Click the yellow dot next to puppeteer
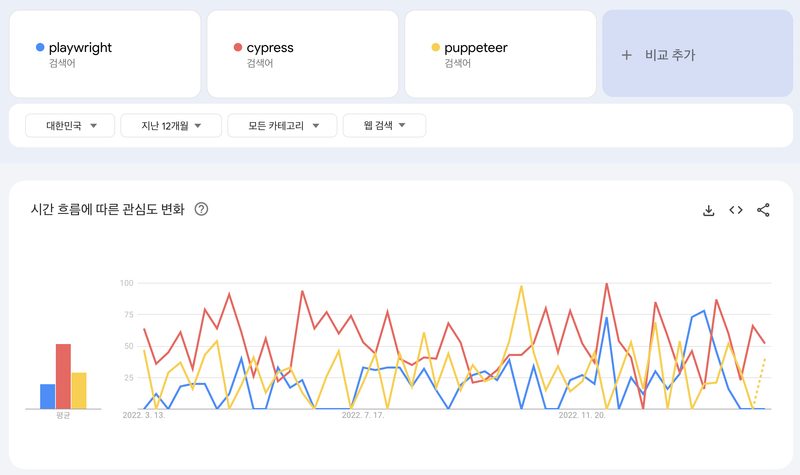 point(435,47)
